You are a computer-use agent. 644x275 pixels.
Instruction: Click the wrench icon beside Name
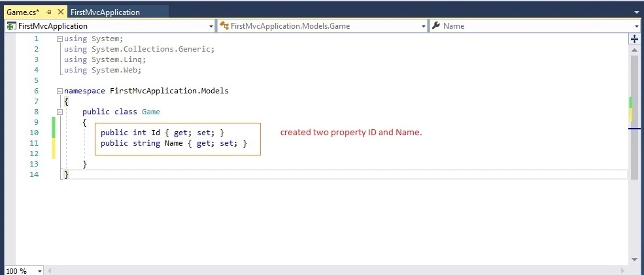click(x=436, y=26)
